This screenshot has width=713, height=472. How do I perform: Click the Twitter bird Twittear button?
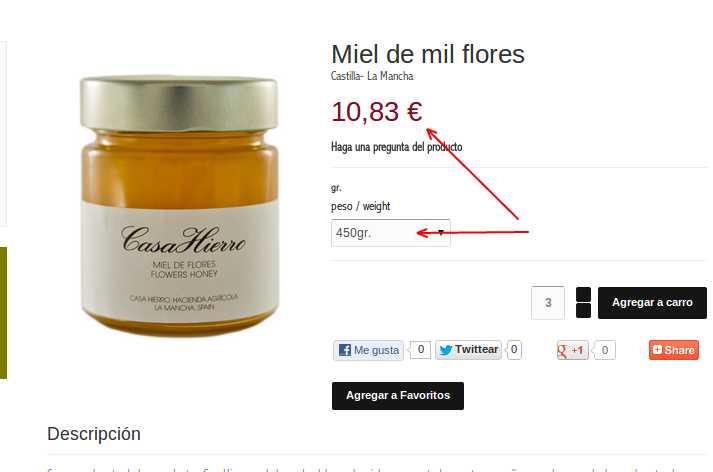468,350
